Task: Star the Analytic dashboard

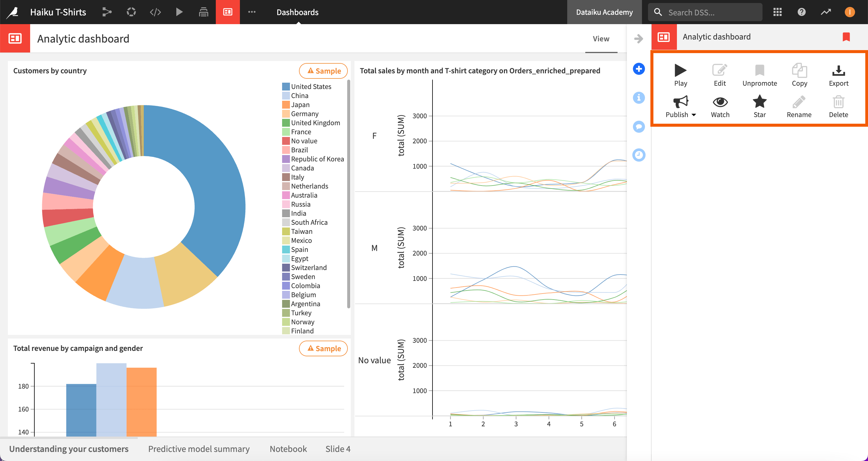Action: pyautogui.click(x=759, y=106)
